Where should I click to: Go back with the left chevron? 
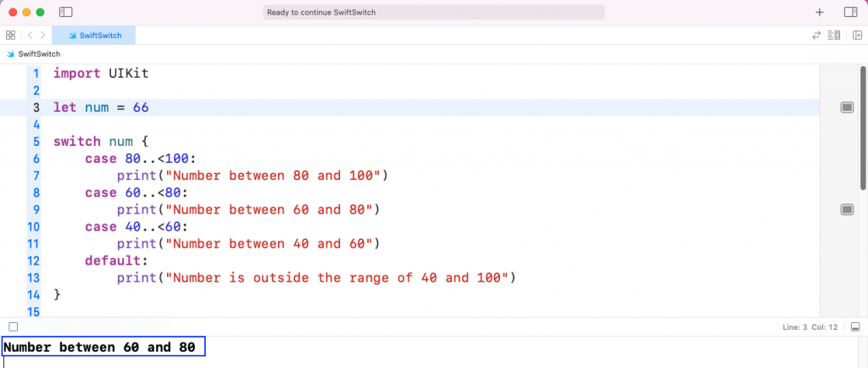pos(30,36)
